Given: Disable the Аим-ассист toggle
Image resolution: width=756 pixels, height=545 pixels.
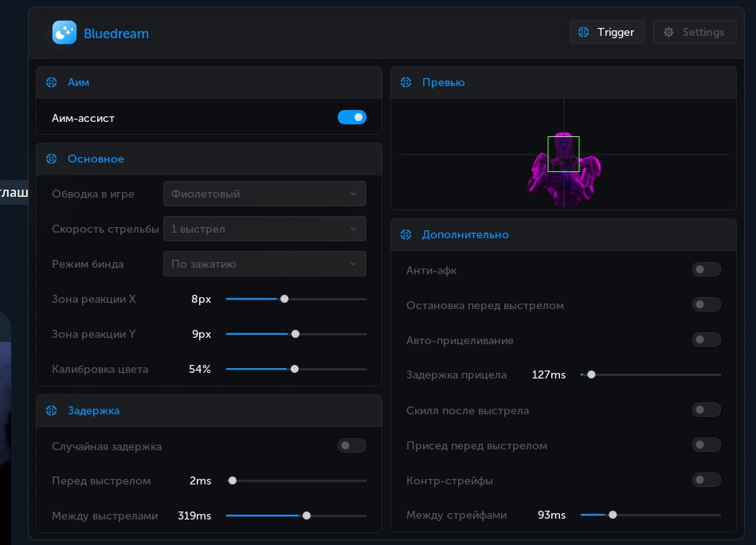Looking at the screenshot, I should pyautogui.click(x=351, y=117).
